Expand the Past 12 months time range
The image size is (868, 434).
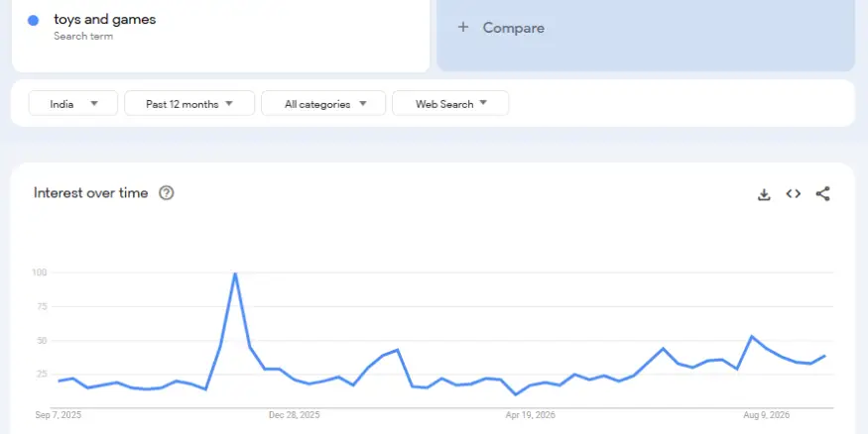[189, 103]
